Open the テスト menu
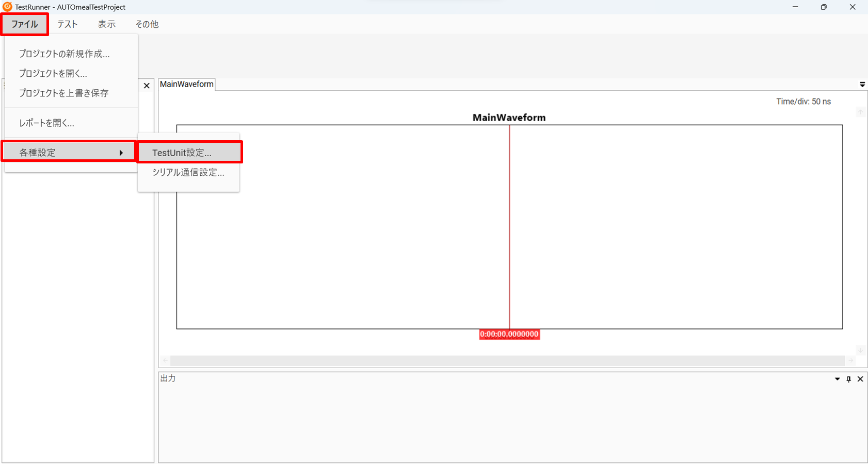Viewport: 868px width, 464px height. pos(67,24)
